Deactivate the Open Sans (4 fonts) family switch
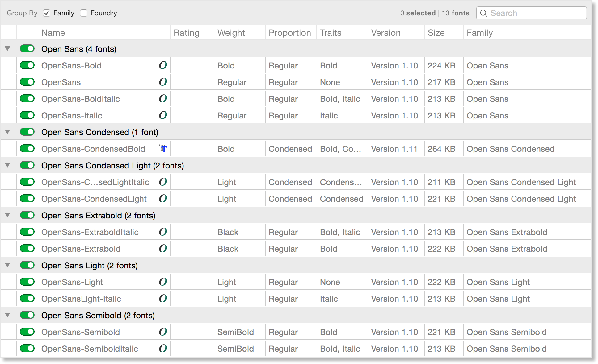 point(27,48)
